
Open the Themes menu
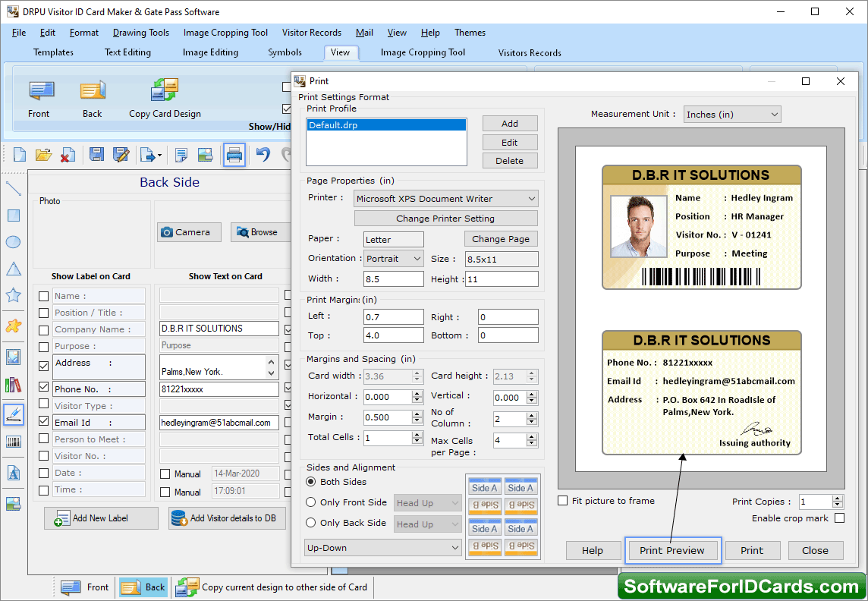click(x=470, y=33)
